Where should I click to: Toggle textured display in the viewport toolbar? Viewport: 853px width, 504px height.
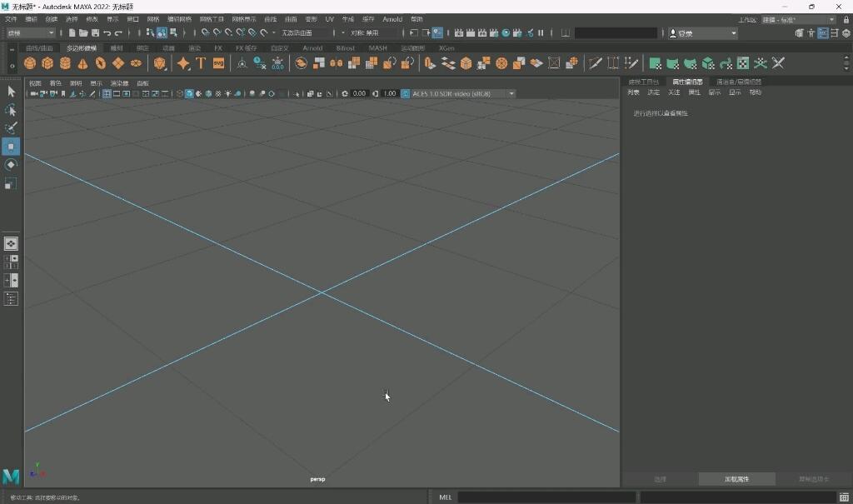[218, 93]
